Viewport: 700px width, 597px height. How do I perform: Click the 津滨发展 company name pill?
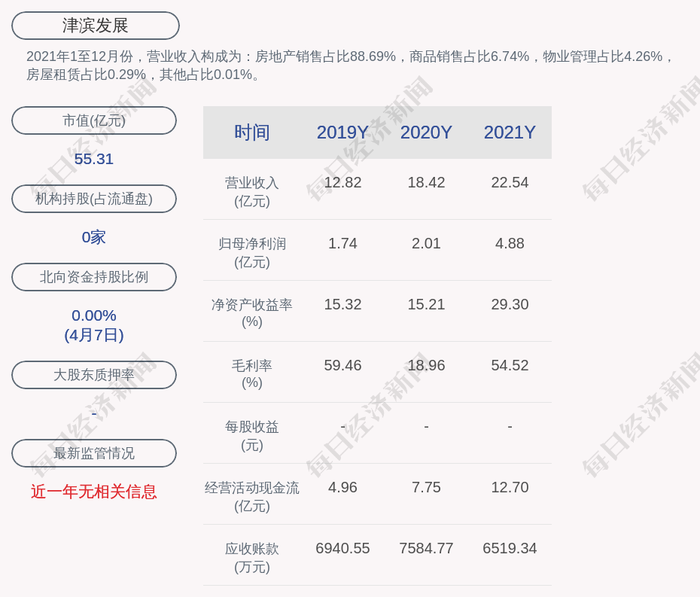[95, 26]
